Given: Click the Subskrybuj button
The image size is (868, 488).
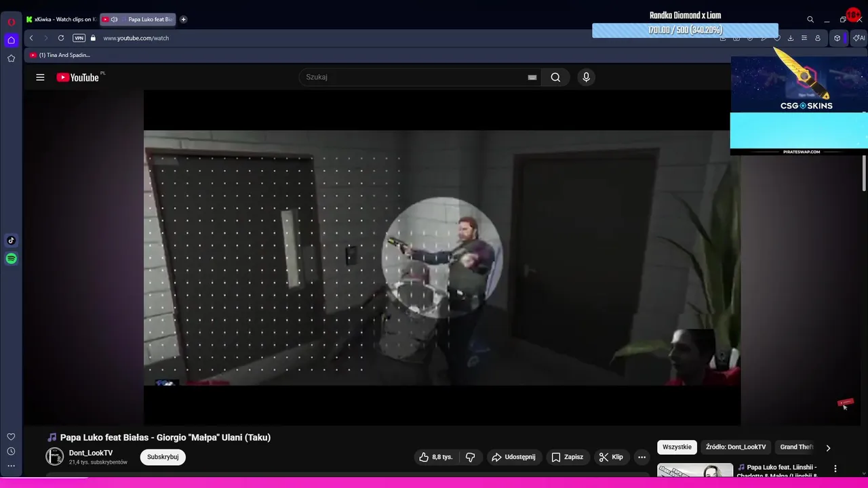Looking at the screenshot, I should 163,457.
